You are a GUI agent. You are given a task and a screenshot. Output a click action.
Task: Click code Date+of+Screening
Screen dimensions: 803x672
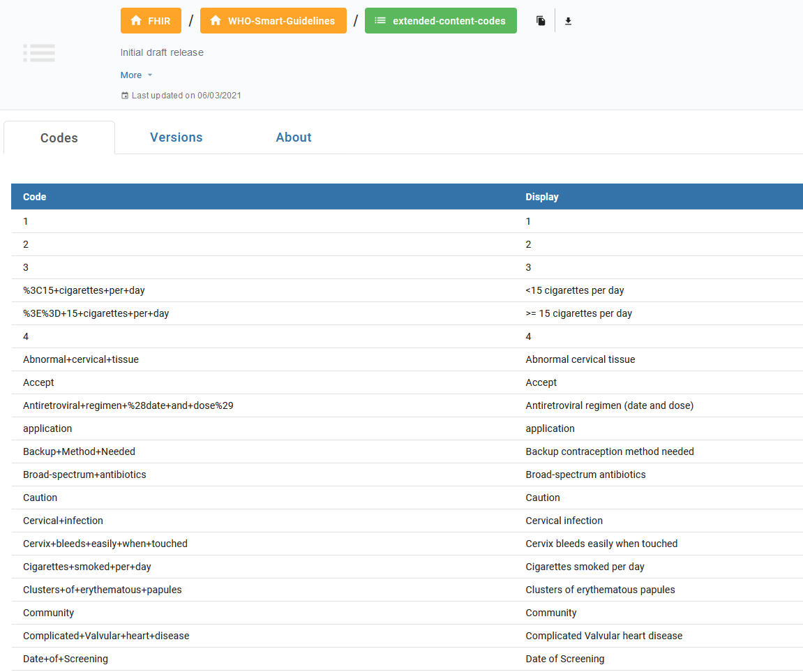[66, 659]
